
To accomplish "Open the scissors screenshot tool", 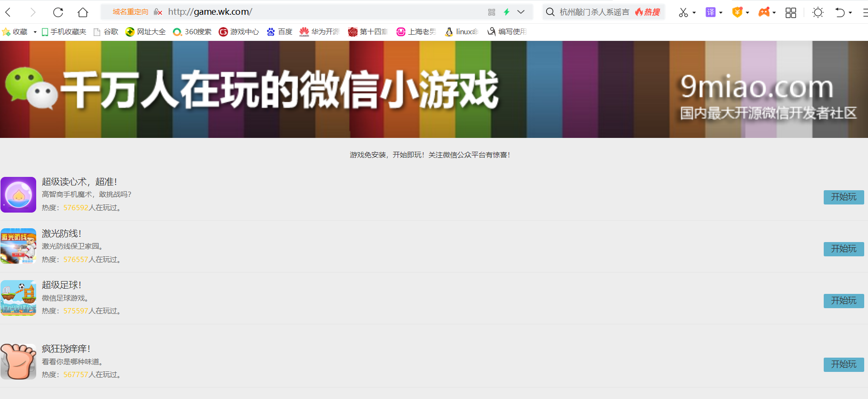I will click(x=683, y=12).
